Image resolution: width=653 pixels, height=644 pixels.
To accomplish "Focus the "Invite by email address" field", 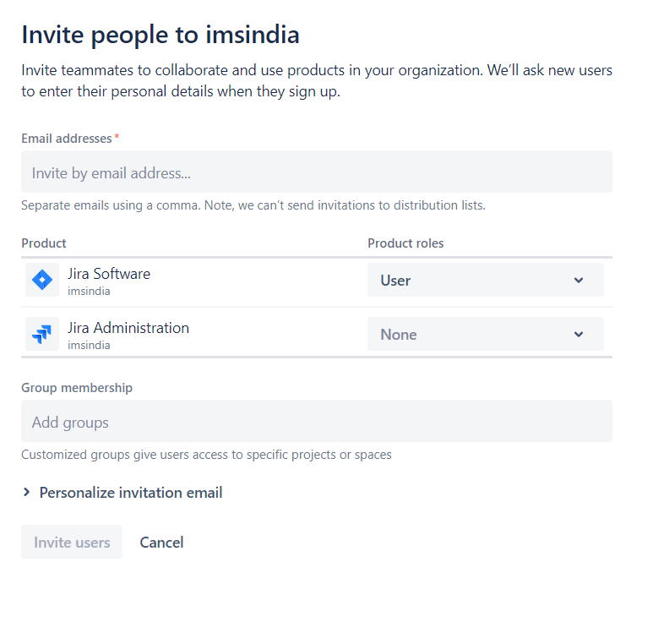I will pyautogui.click(x=316, y=172).
